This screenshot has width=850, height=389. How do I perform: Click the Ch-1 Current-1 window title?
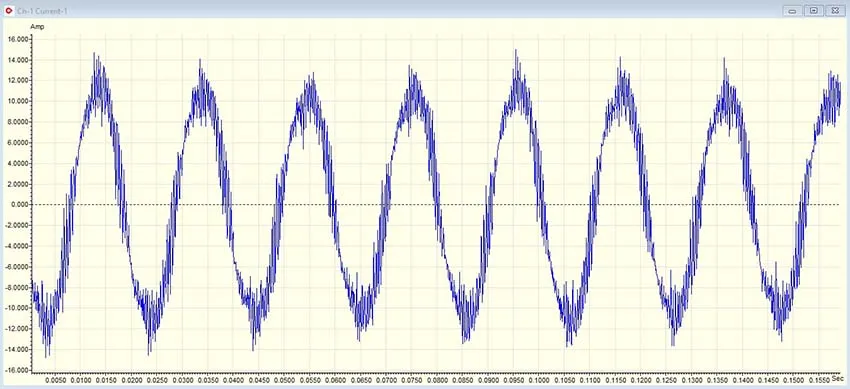tap(42, 11)
